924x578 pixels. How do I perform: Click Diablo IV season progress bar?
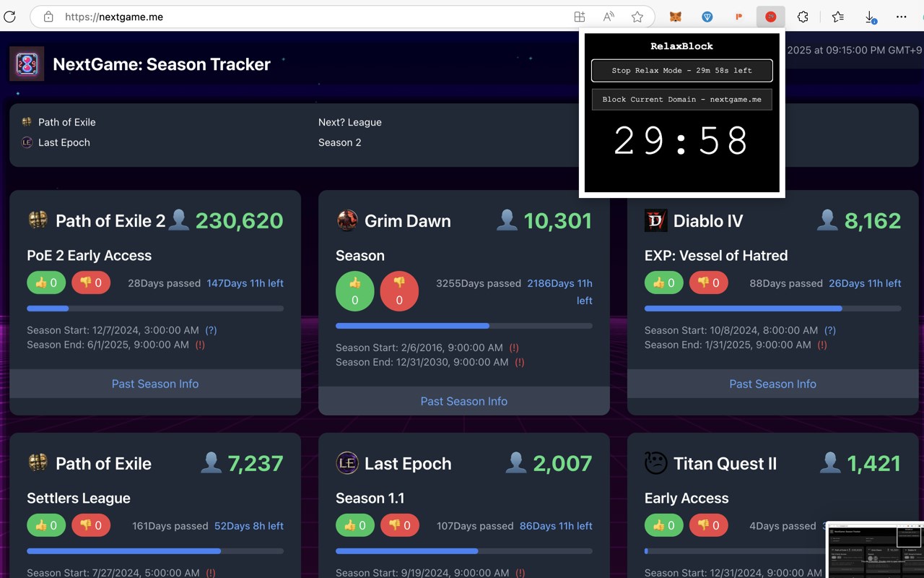[772, 309]
